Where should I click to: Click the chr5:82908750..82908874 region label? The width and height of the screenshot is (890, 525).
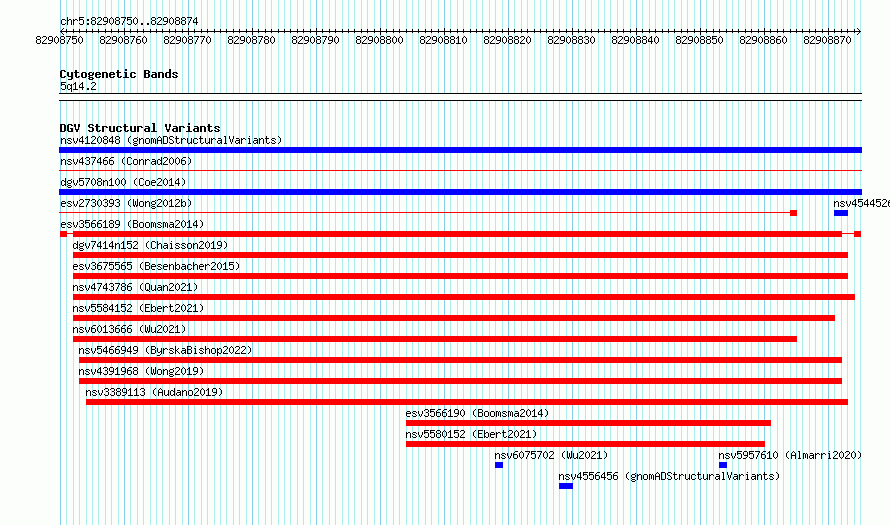pos(129,21)
